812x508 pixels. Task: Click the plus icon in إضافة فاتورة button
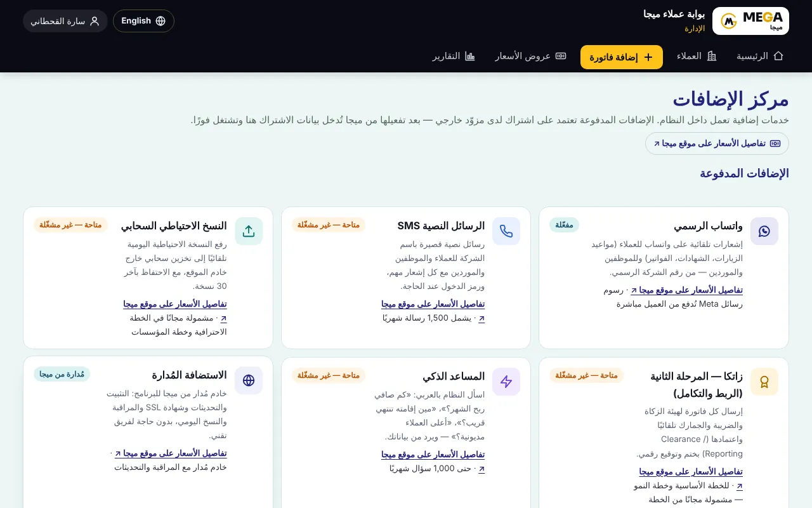[x=648, y=57]
